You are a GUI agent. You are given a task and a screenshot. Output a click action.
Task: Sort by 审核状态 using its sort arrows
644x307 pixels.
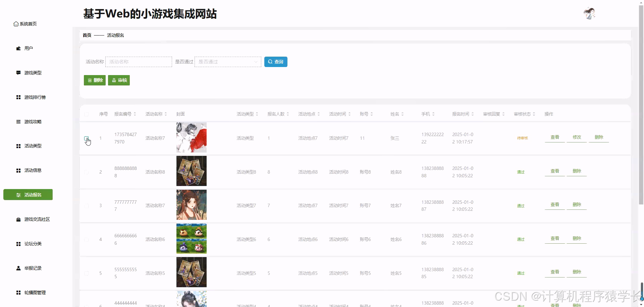pyautogui.click(x=535, y=114)
